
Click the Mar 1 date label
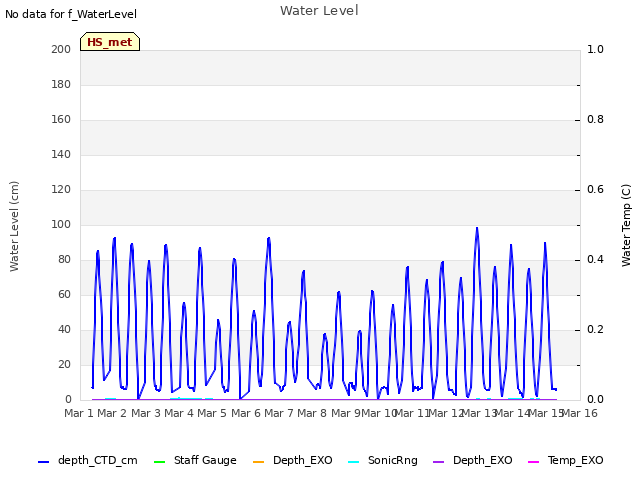click(x=79, y=413)
